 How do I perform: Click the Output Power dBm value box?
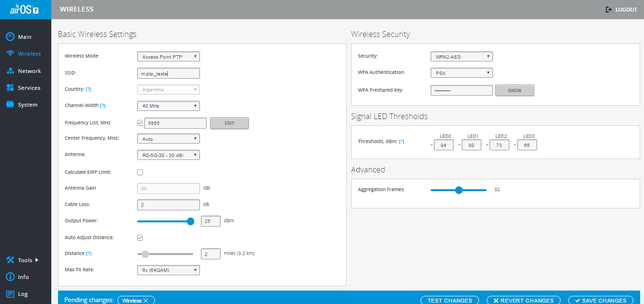211,221
